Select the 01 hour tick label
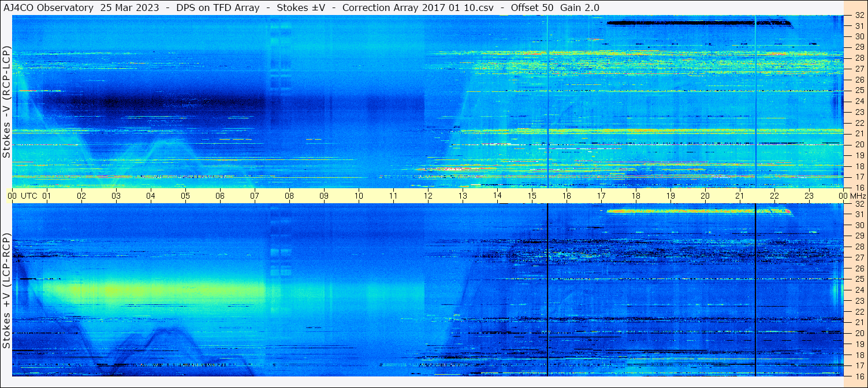 47,196
